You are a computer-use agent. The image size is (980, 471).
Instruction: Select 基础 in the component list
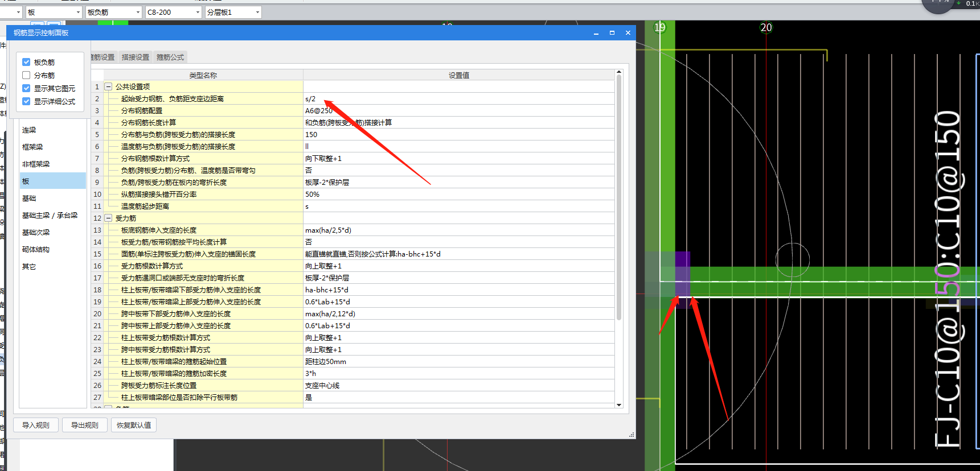(x=53, y=198)
